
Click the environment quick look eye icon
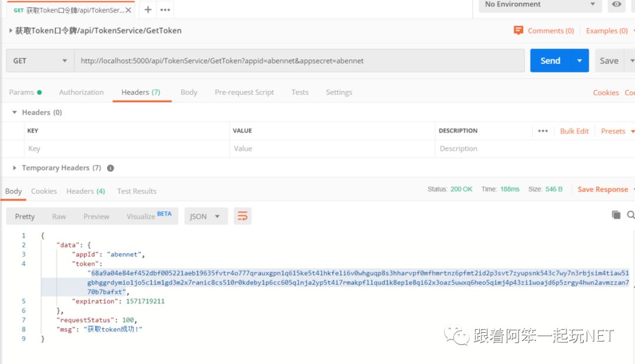click(616, 5)
